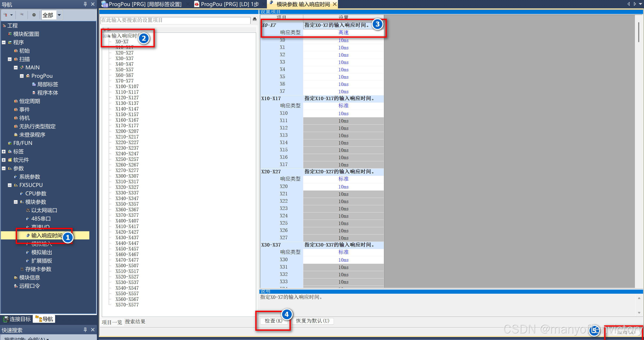Click the X0-X7 响应类型 value 高速
This screenshot has width=644, height=340.
(343, 33)
